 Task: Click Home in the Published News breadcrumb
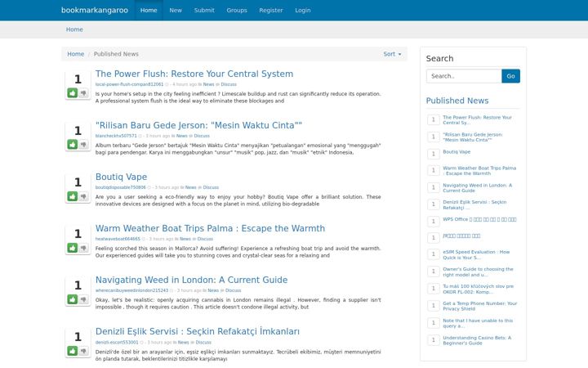[75, 54]
